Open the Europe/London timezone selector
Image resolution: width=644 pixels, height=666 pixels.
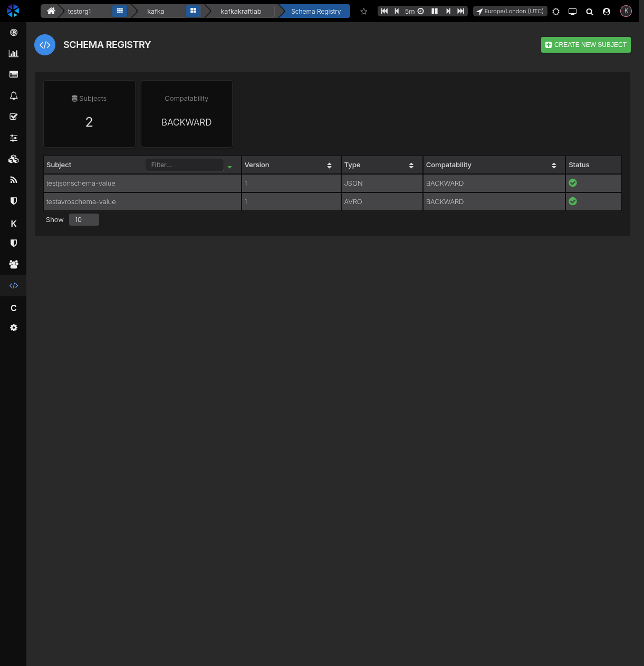(510, 11)
